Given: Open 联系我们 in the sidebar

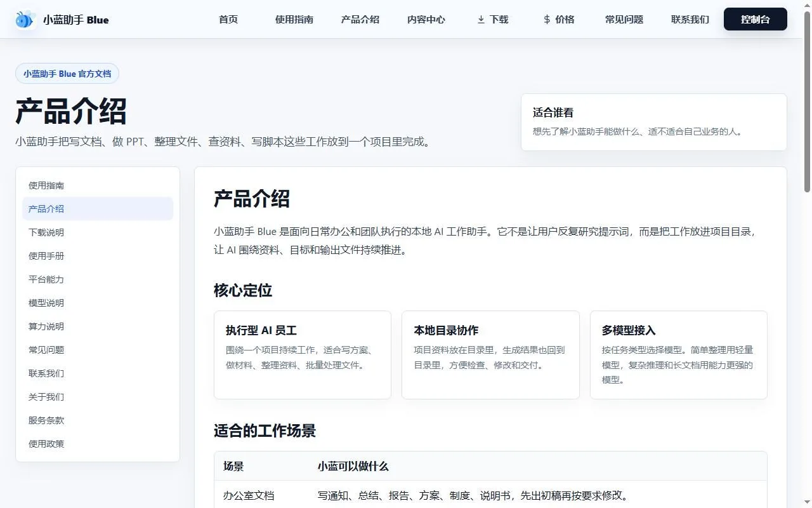Looking at the screenshot, I should [98, 373].
